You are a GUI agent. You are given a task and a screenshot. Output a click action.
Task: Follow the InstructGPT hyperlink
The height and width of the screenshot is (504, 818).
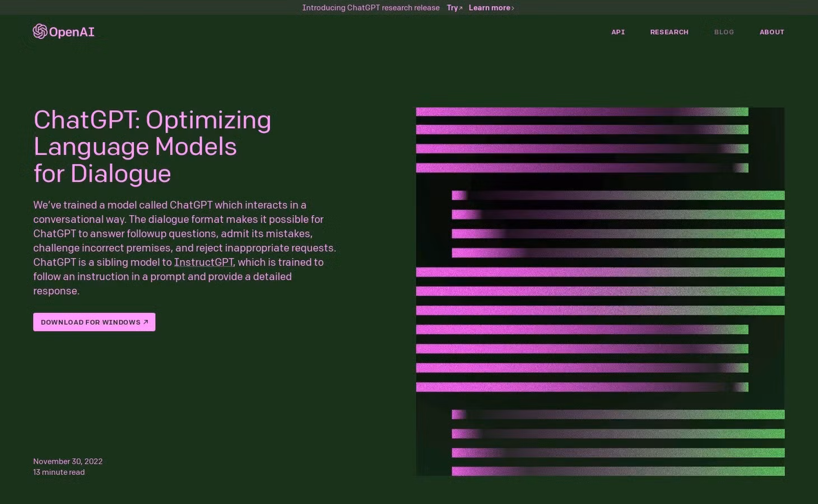point(203,262)
